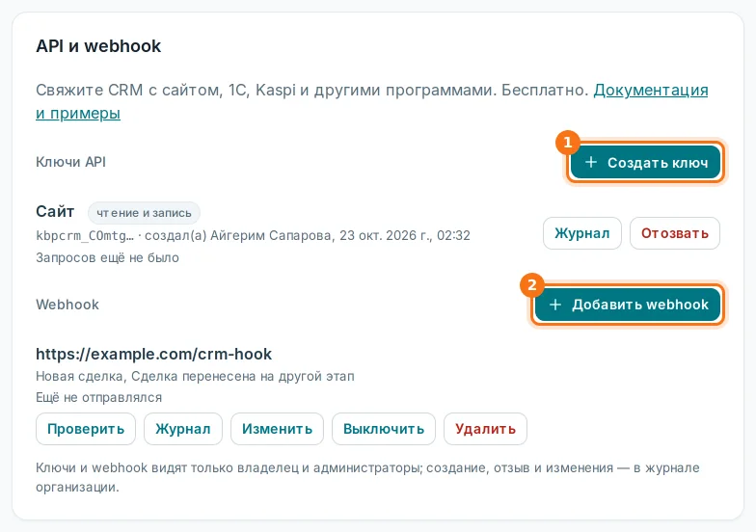Click the key prefix kbpcrm_C0mtg…
The height and width of the screenshot is (532, 756).
(85, 235)
